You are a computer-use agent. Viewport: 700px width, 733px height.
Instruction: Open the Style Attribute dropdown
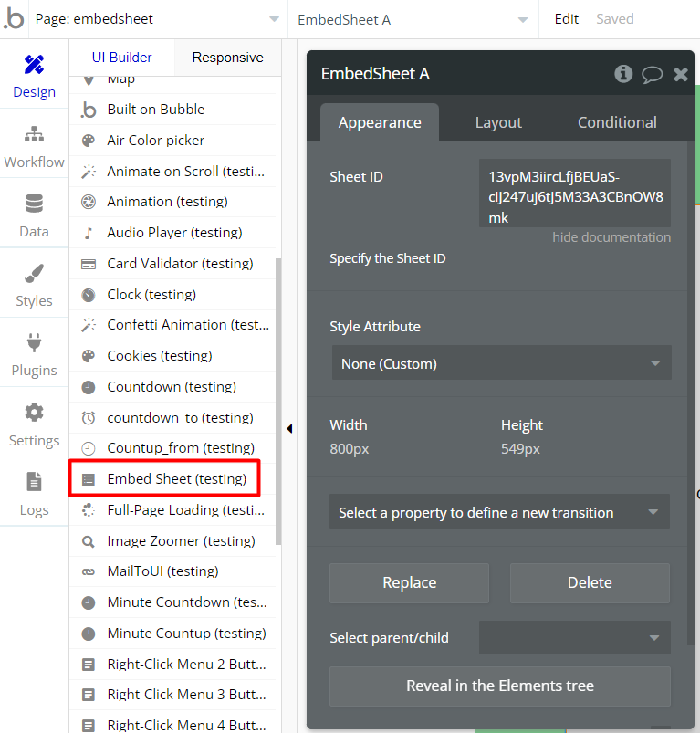(501, 362)
